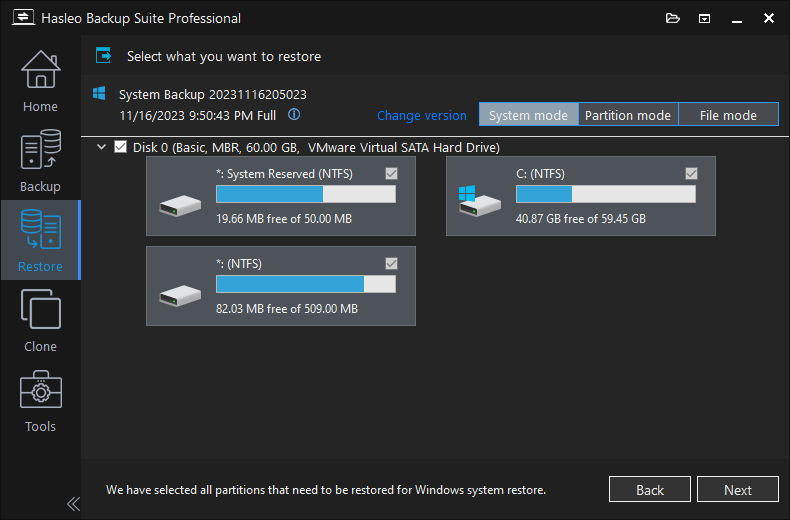Click the Next button
790x520 pixels.
(738, 489)
